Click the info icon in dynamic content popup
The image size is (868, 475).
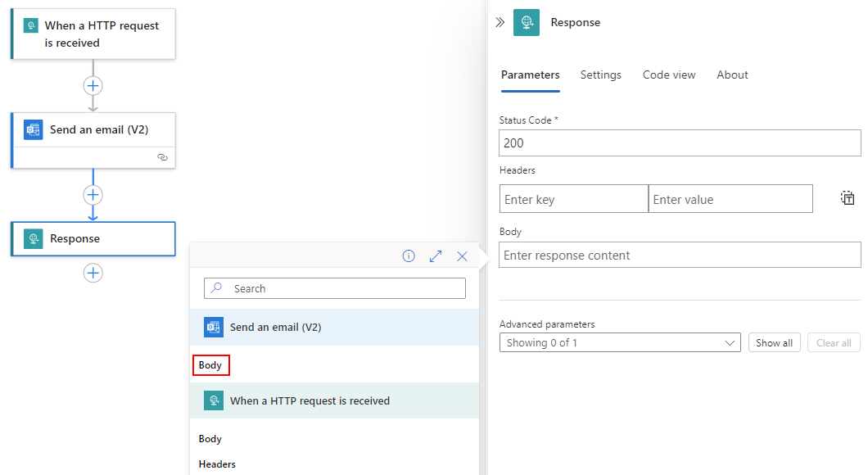(x=409, y=256)
